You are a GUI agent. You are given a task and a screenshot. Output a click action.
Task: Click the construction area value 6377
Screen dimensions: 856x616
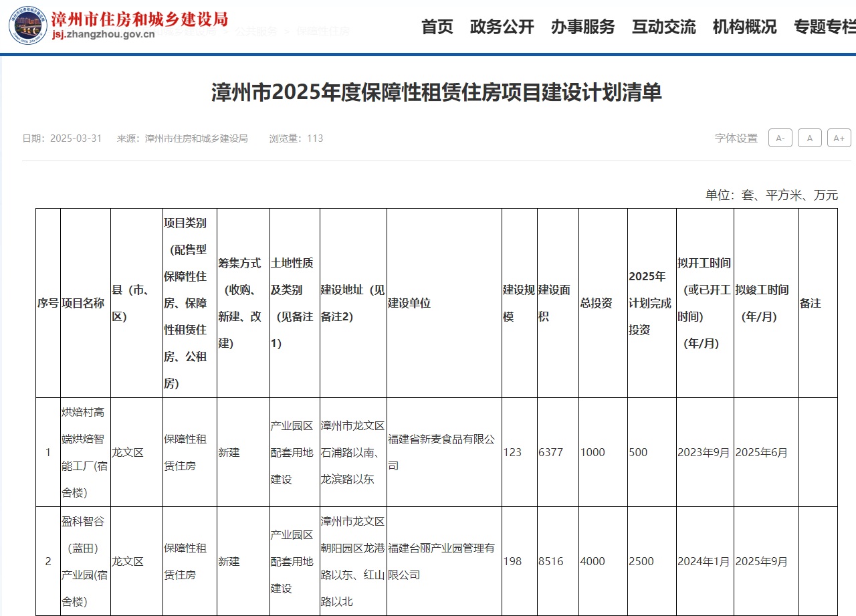pyautogui.click(x=551, y=452)
